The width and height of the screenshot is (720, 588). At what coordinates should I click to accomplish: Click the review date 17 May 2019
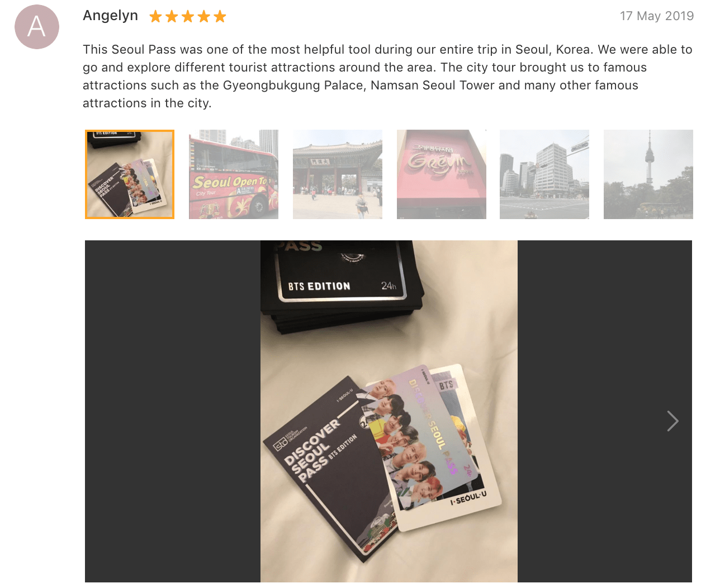(657, 16)
